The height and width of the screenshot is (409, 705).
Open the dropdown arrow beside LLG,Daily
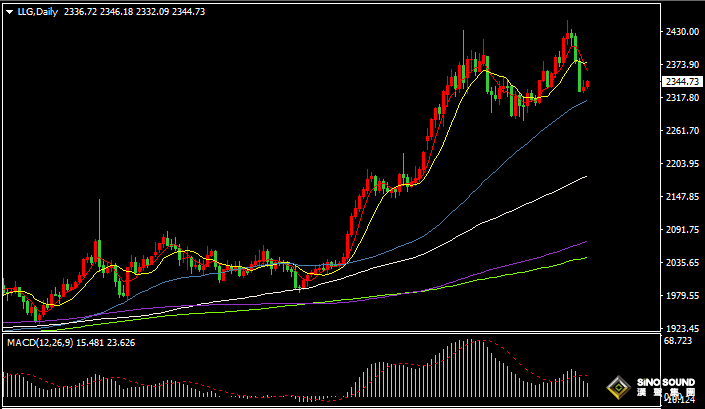(x=9, y=10)
